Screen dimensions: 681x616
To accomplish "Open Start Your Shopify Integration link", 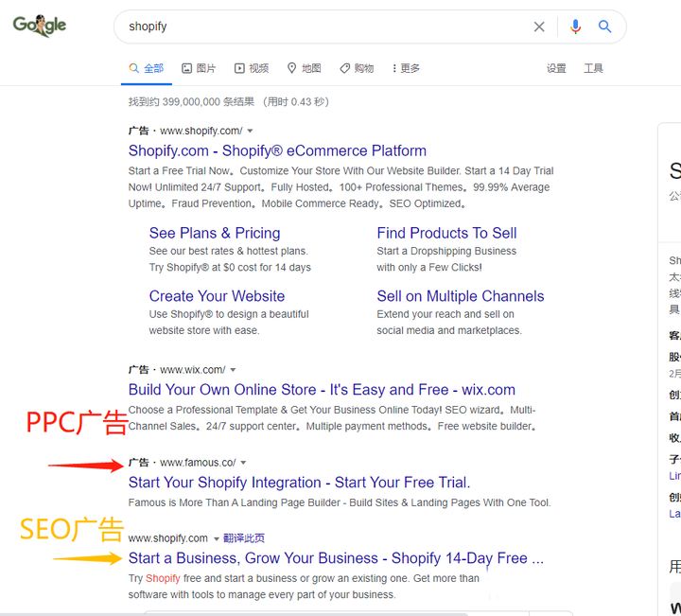I will point(299,483).
